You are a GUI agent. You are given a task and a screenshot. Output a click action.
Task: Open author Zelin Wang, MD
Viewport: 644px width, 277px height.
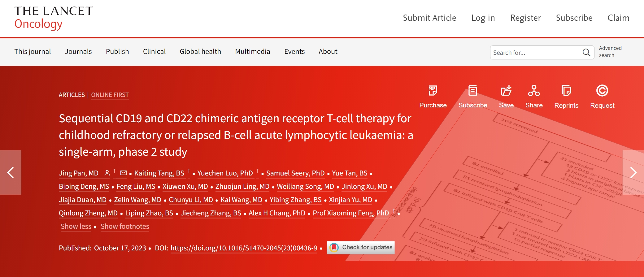(x=137, y=200)
